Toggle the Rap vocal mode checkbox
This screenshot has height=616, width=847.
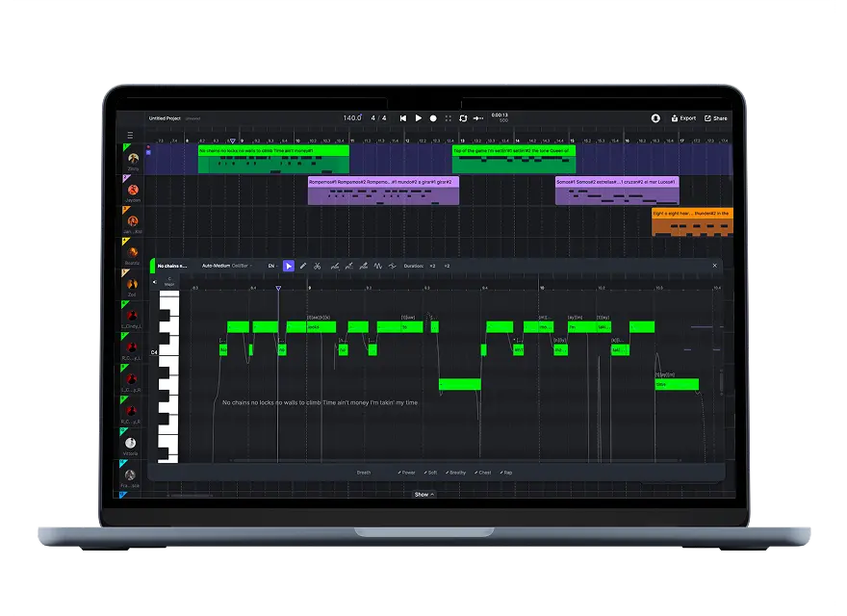click(x=506, y=473)
